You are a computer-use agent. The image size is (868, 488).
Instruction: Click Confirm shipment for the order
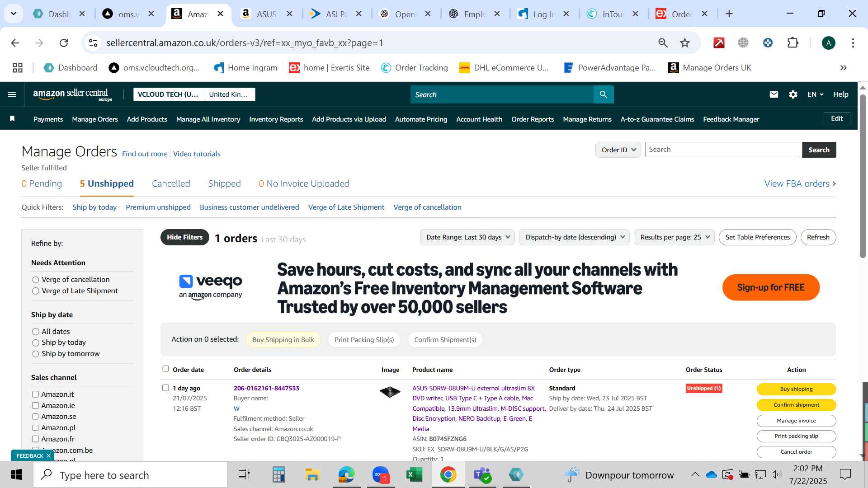coord(796,405)
